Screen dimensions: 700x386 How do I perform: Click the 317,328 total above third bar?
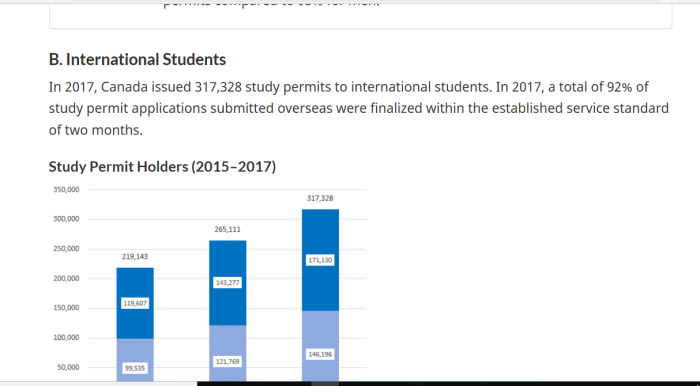coord(320,198)
